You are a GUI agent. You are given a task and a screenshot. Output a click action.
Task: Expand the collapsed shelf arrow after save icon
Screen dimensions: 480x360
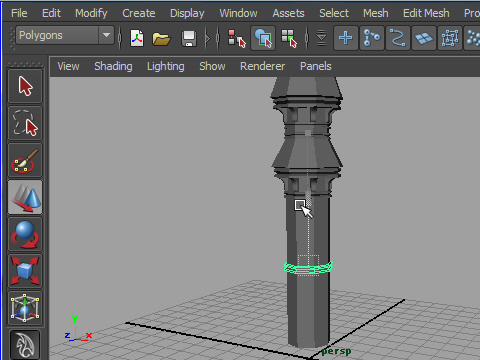[208, 38]
